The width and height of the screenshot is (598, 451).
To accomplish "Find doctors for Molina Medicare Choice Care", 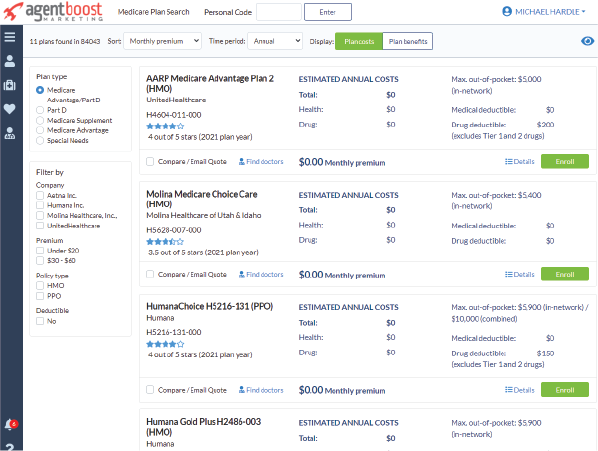I will [261, 274].
